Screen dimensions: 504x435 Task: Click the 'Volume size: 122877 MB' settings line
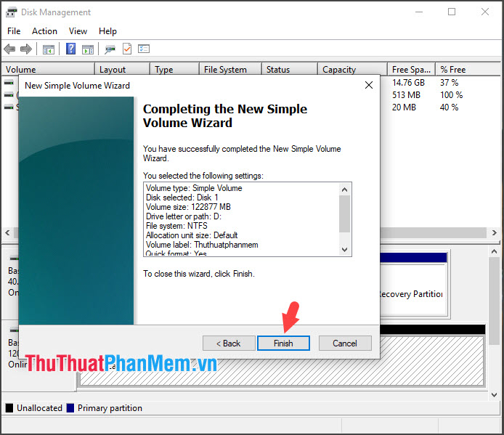(188, 207)
